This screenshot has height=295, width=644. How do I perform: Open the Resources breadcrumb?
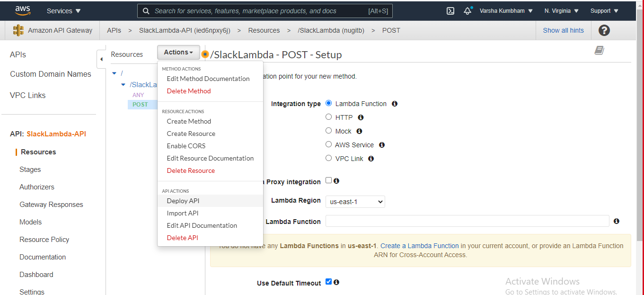click(264, 30)
